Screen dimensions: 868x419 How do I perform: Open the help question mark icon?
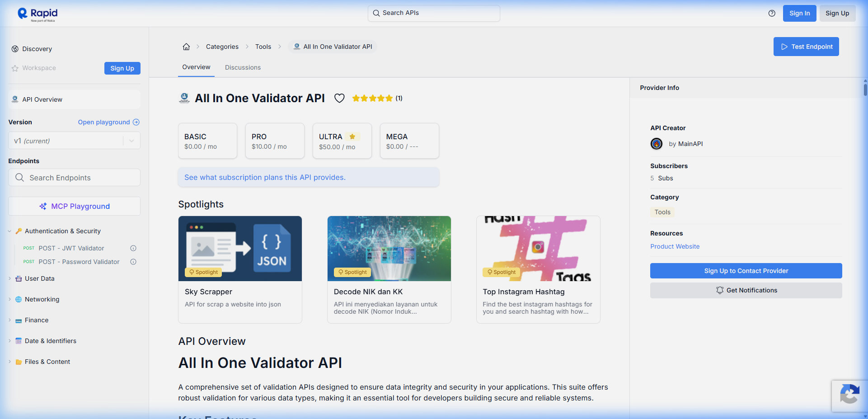click(772, 13)
